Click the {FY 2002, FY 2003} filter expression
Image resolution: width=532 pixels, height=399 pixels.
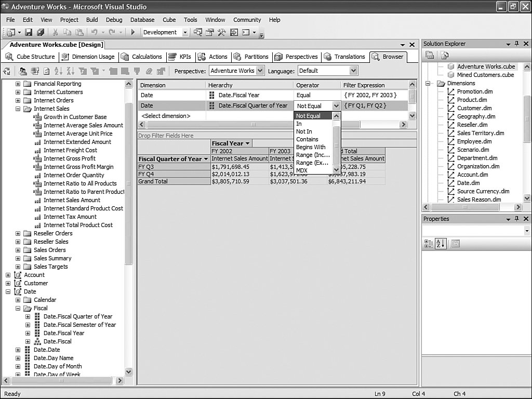374,96
